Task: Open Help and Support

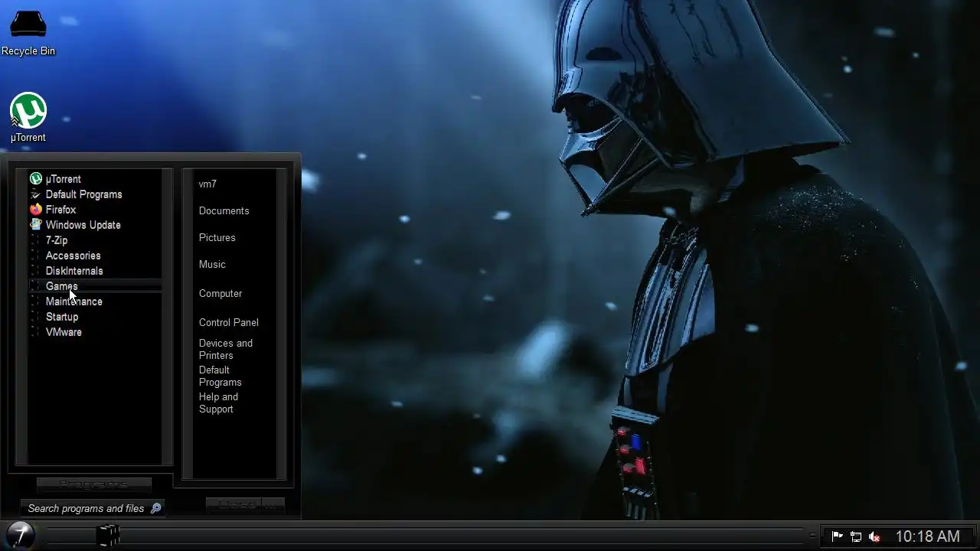Action: point(218,403)
